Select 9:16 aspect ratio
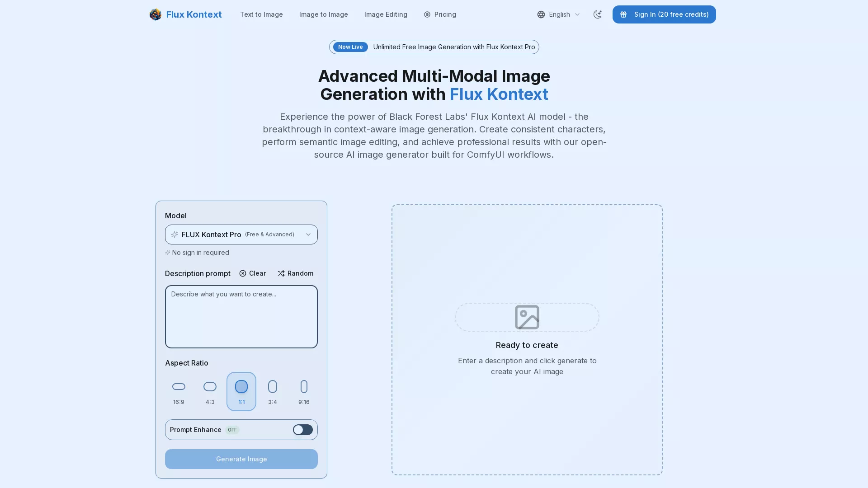 [304, 391]
